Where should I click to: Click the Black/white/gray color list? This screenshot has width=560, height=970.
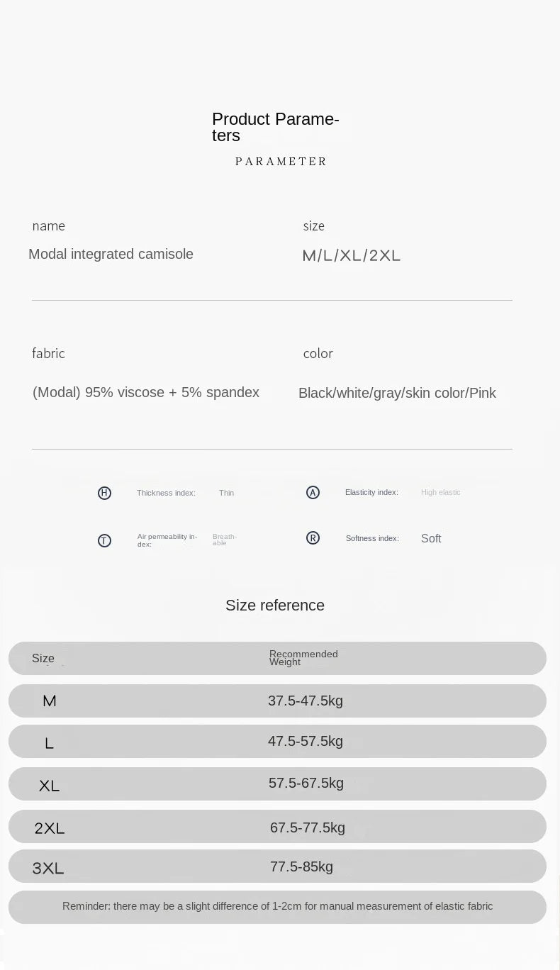pos(397,393)
